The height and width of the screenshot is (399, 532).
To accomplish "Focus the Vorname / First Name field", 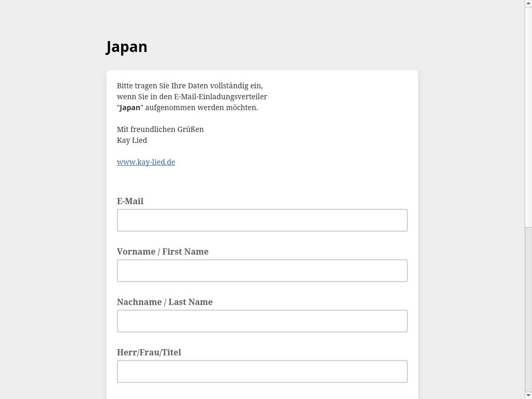I will point(262,271).
